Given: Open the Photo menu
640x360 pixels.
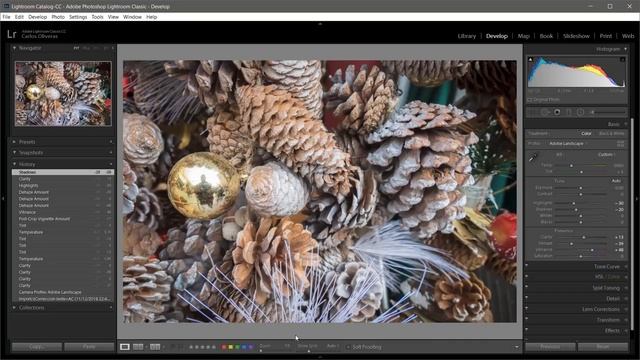Looking at the screenshot, I should tap(58, 17).
